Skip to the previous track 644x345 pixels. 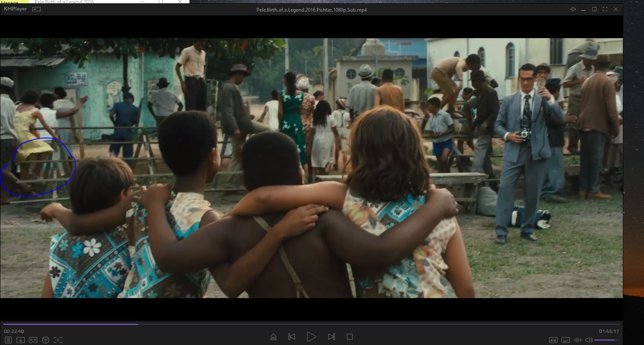[x=292, y=337]
